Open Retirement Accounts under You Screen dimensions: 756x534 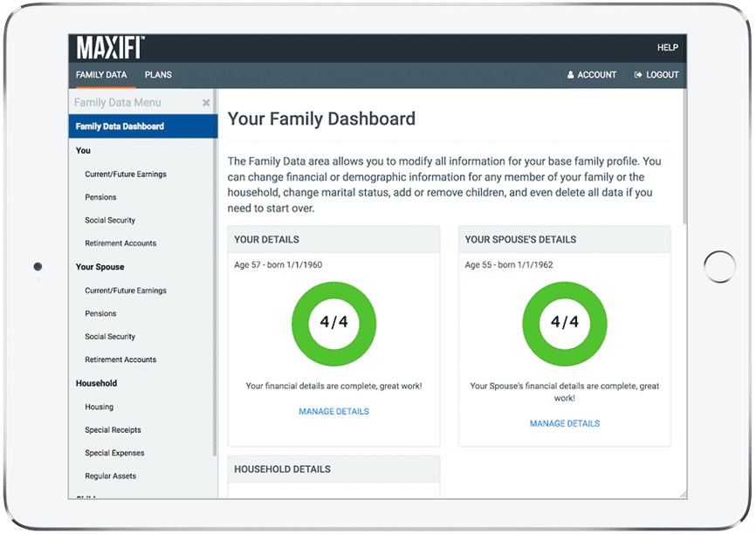(120, 243)
